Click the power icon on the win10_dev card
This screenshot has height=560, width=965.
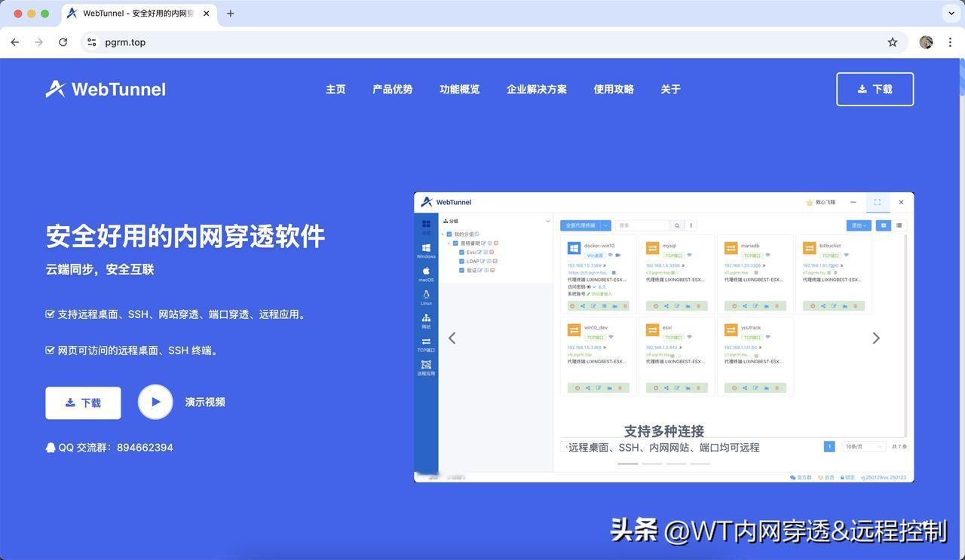tap(577, 388)
